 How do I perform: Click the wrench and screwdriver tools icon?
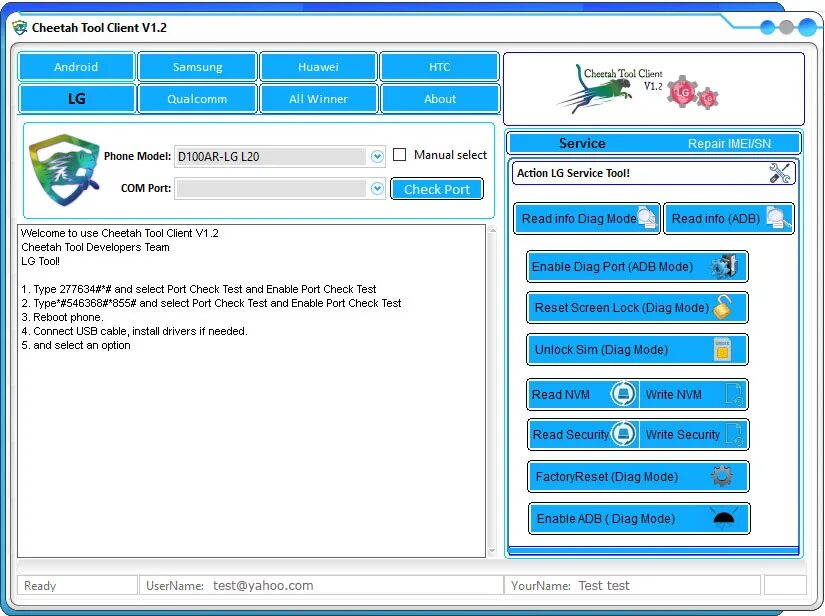[779, 173]
